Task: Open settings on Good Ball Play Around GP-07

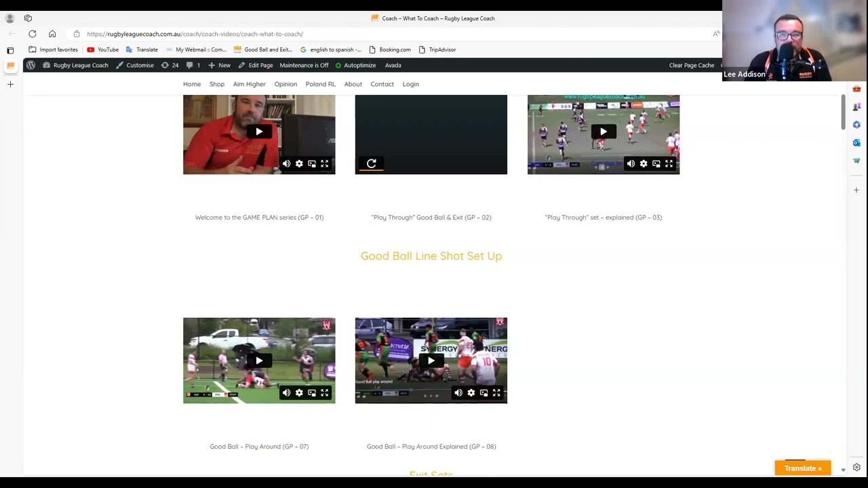Action: point(299,392)
